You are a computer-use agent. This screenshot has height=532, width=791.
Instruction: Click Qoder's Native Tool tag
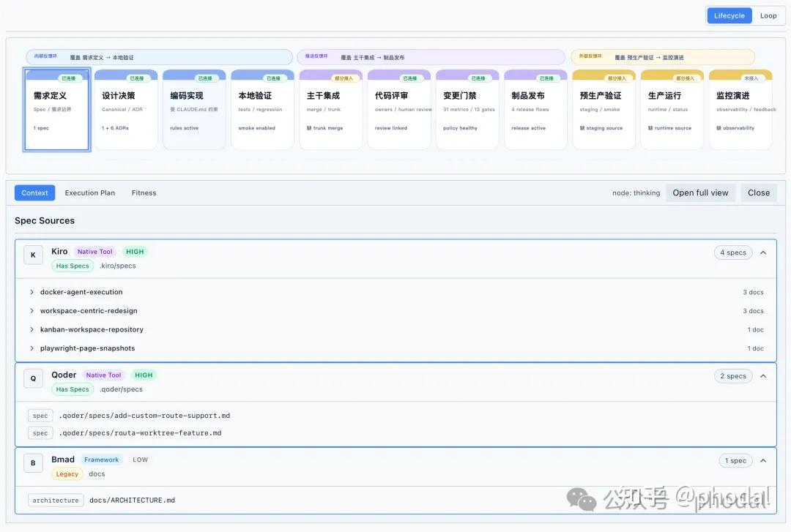103,375
